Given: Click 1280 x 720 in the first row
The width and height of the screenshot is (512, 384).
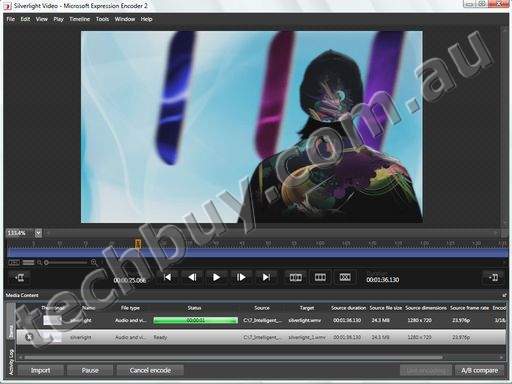Looking at the screenshot, I should (419, 320).
